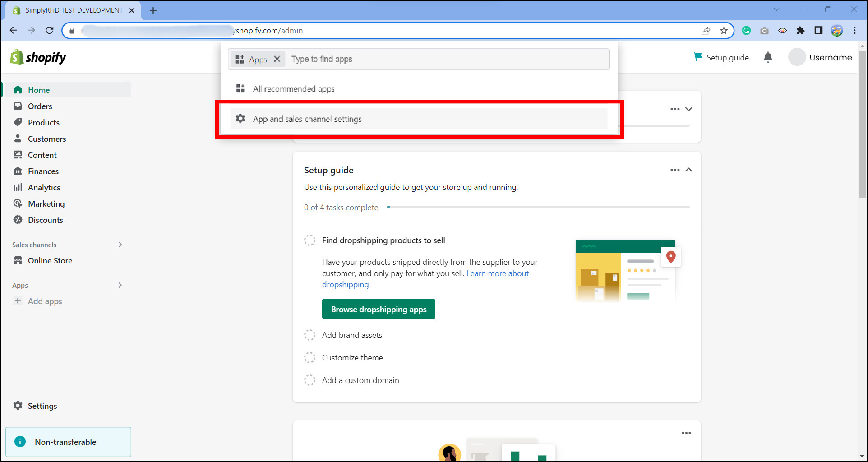This screenshot has height=462, width=868.
Task: Click the Customers person icon
Action: [x=18, y=139]
